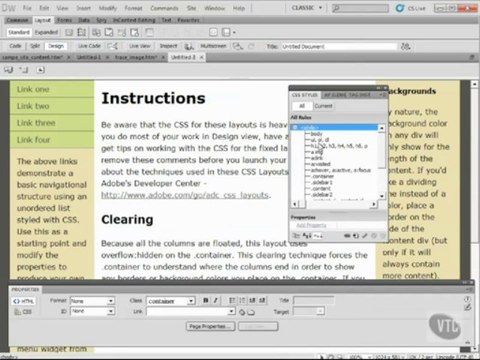Click Unordered List icon in Properties

[232, 301]
